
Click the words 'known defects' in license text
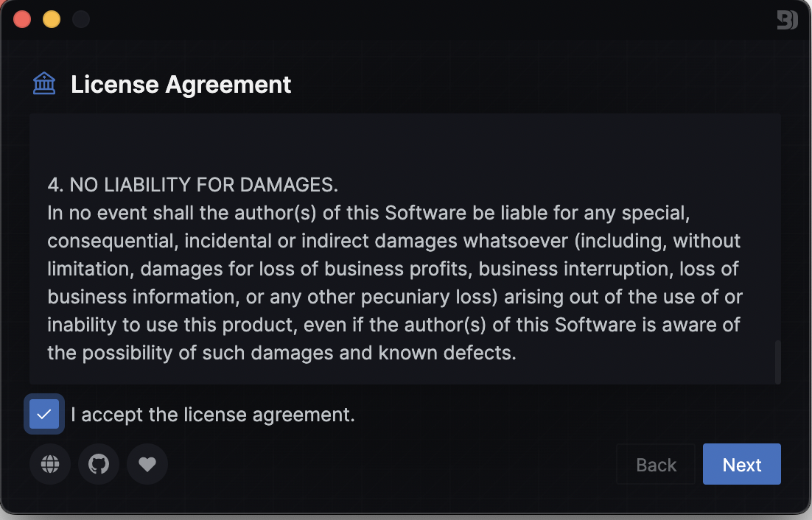tap(447, 353)
